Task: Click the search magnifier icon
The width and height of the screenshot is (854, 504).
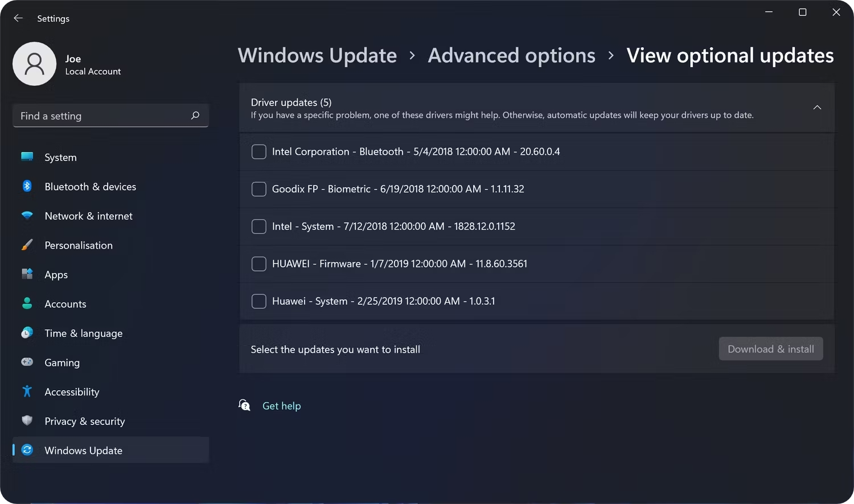Action: coord(195,115)
